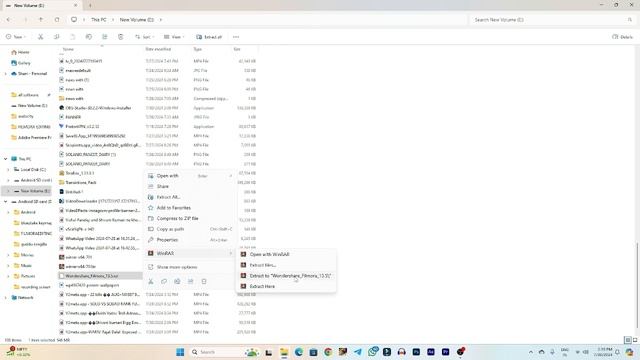Go up one folder level arrow

click(x=41, y=20)
